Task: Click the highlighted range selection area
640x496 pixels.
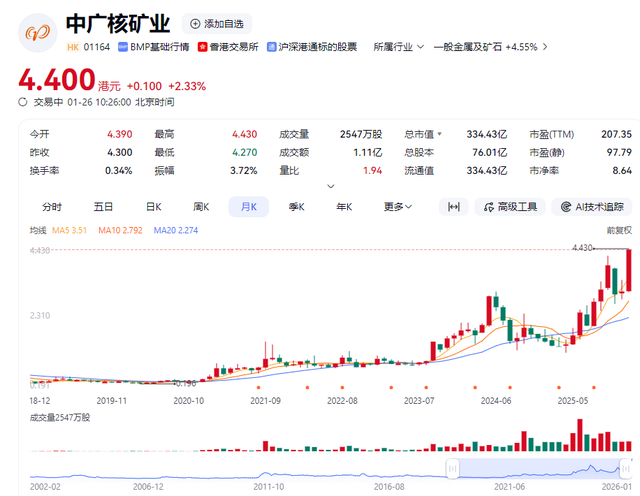Action: tap(539, 468)
